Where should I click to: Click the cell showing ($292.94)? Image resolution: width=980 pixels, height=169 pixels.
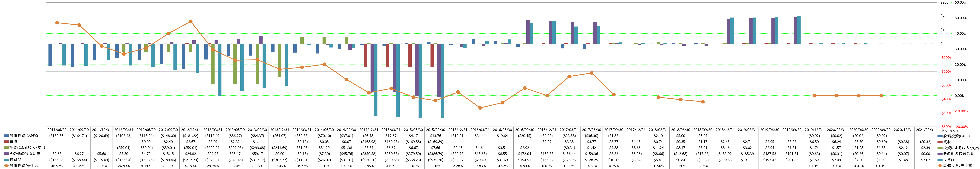213,148
